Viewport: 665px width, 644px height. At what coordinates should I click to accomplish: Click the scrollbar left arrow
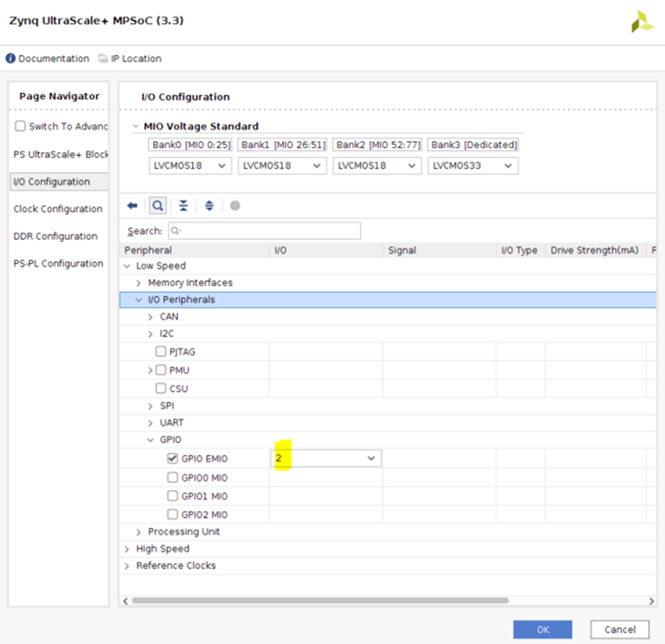tap(125, 601)
